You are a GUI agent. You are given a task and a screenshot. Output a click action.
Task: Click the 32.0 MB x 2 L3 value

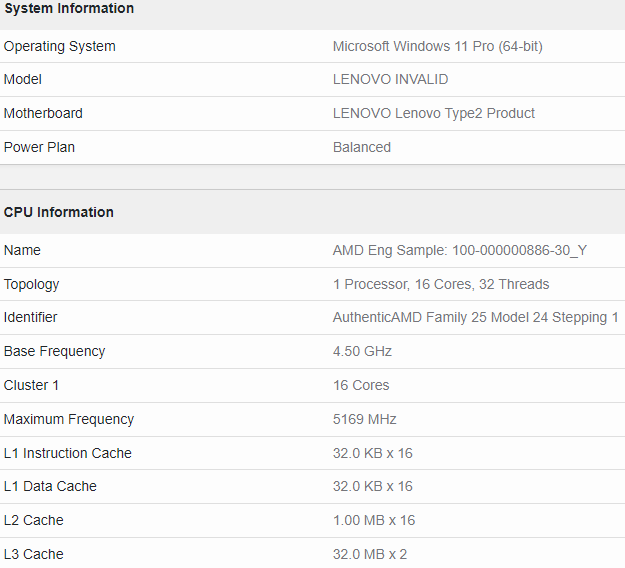click(x=369, y=554)
